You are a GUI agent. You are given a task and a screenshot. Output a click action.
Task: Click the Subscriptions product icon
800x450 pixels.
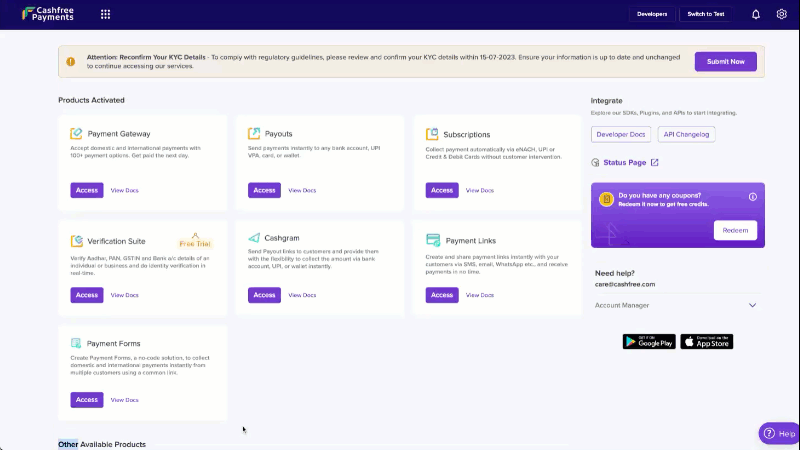pos(432,134)
